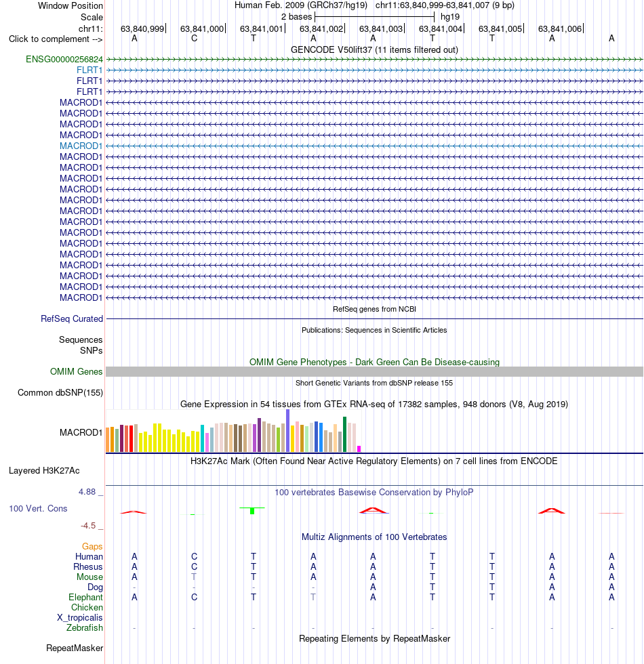Click the -4.5 conservation scale value
Viewport: 644px width, 664px height.
click(88, 526)
